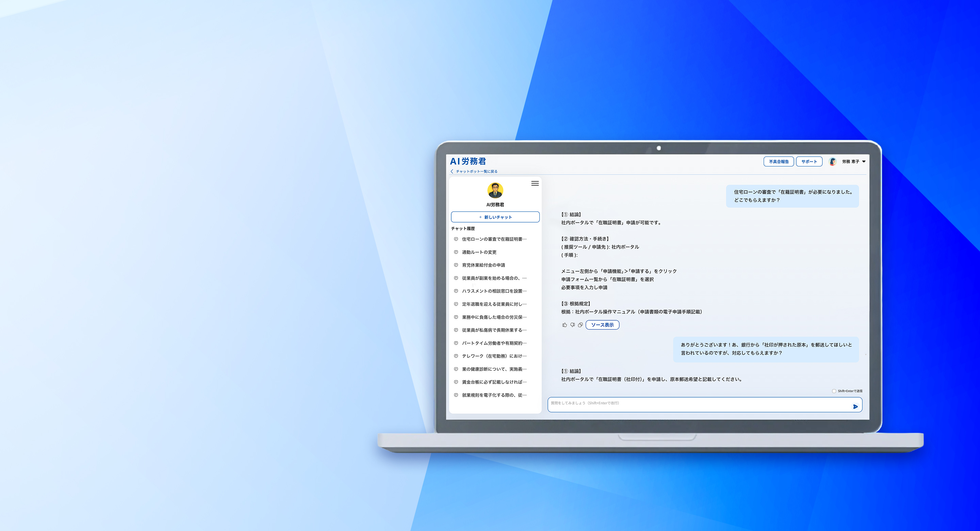Image resolution: width=980 pixels, height=531 pixels.
Task: Click the ソース表示 button
Action: pos(602,325)
